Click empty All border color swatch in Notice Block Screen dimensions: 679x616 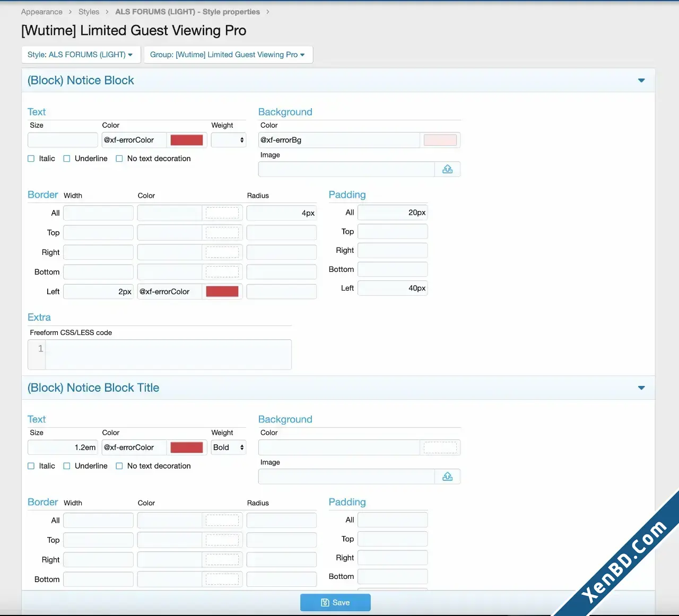click(222, 213)
